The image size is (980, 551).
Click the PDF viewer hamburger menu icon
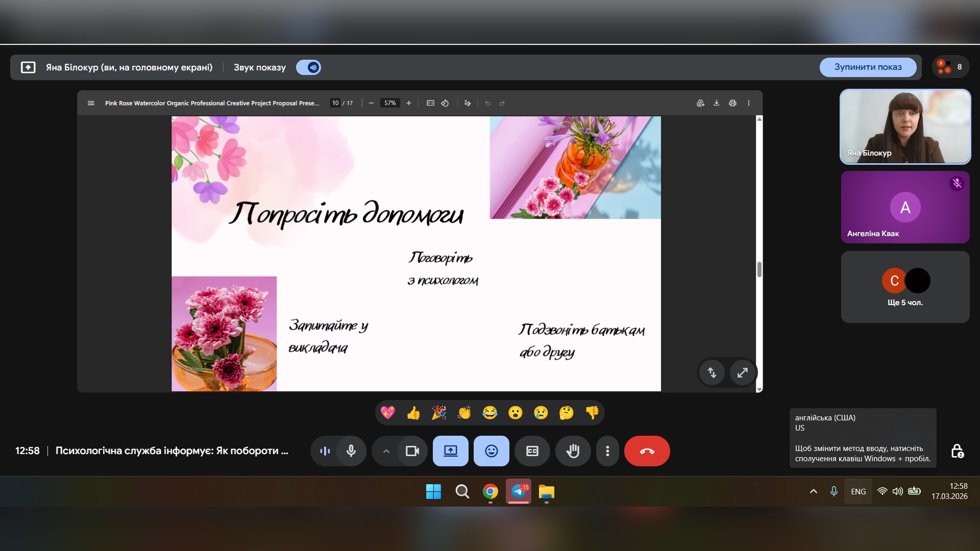click(x=91, y=103)
